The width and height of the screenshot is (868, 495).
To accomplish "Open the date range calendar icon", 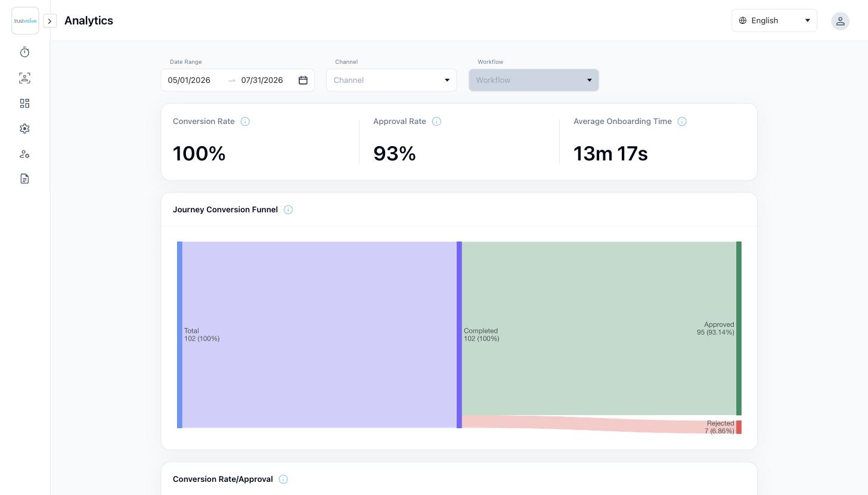I will [303, 80].
